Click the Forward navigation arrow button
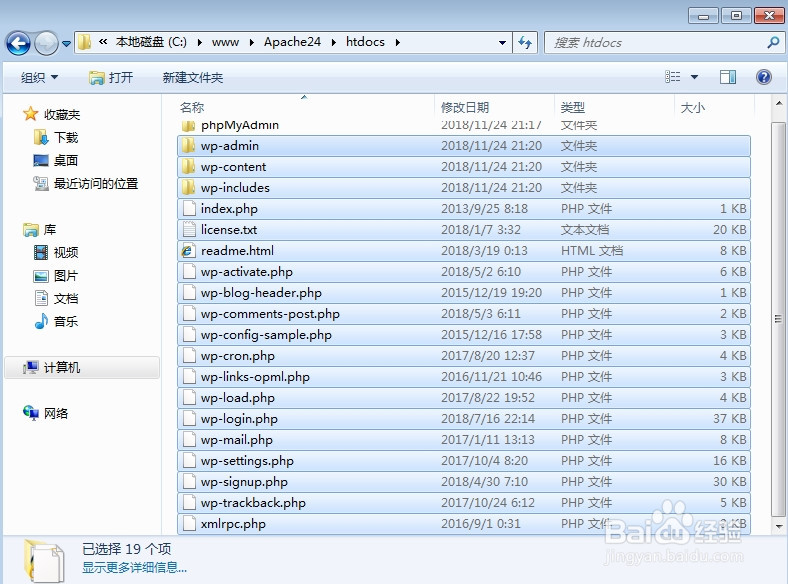Screen dimensions: 788x584 click(46, 43)
